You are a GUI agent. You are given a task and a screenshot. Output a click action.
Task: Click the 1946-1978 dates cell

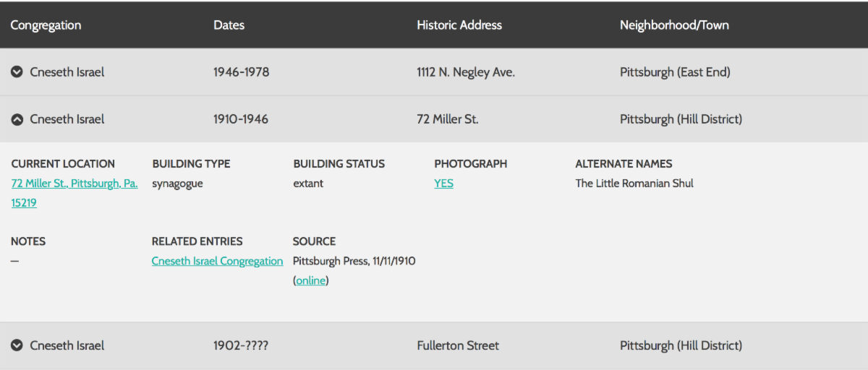(241, 72)
